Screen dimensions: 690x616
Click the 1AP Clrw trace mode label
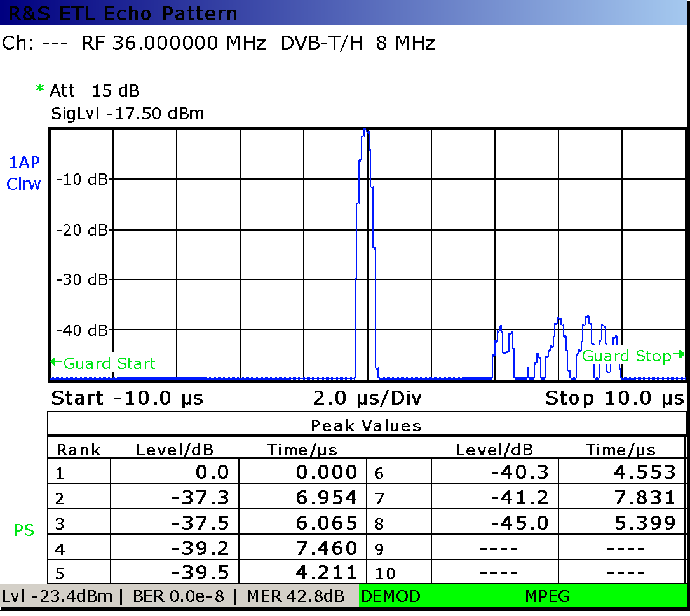click(24, 173)
